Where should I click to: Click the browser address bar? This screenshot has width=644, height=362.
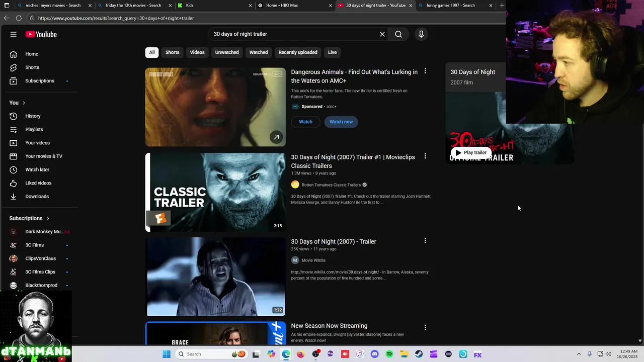tap(267, 18)
